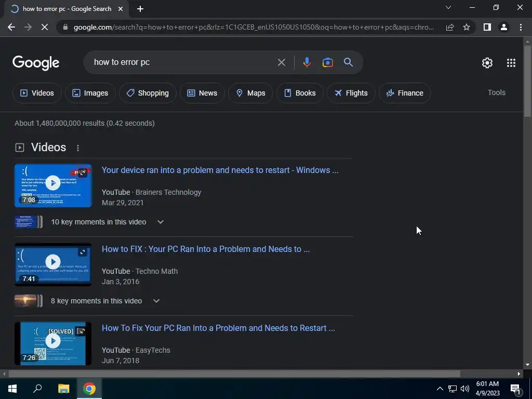The image size is (532, 399).
Task: Expand 10 key moments in this video
Action: pos(161,222)
